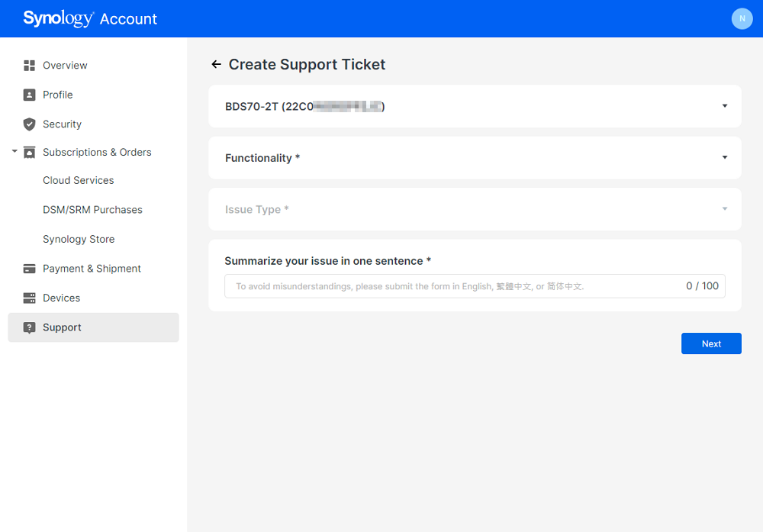Click the Overview grid icon

[29, 65]
